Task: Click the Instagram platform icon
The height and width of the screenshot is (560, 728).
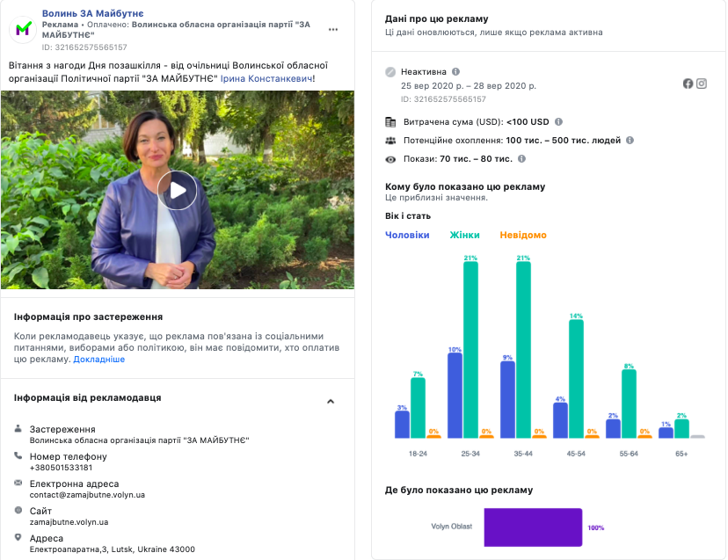Action: coord(702,84)
